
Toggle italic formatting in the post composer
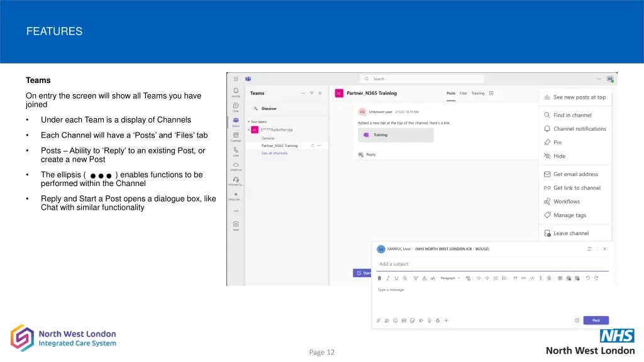point(387,278)
